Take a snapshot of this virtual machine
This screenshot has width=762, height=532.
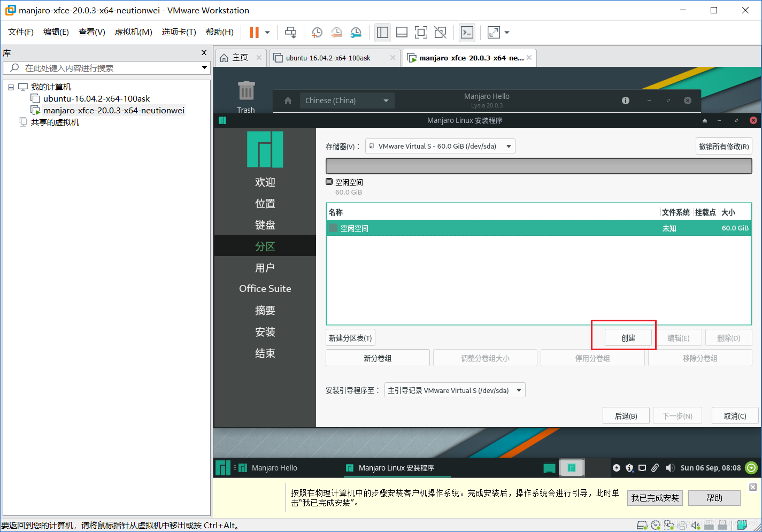point(317,33)
